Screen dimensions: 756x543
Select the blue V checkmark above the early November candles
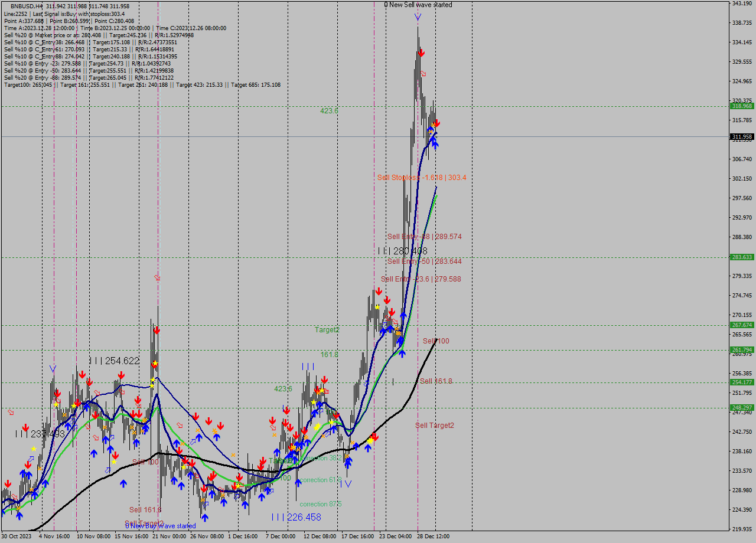pos(52,368)
